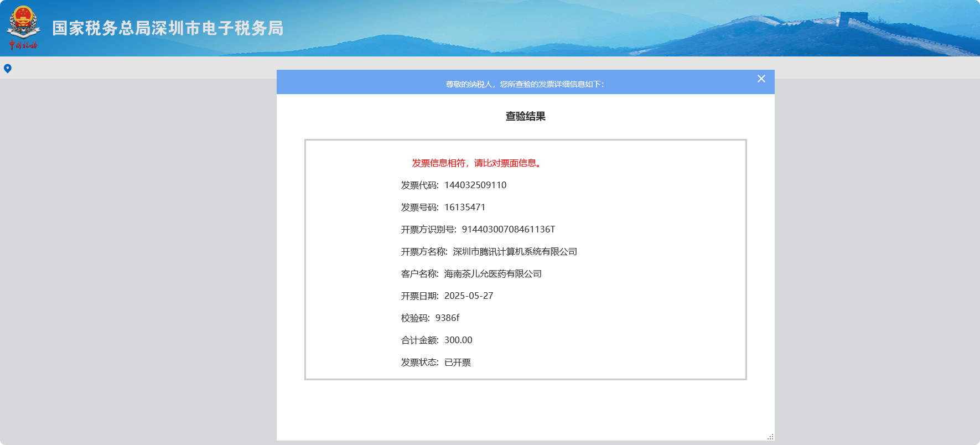Select issuer name 深圳市腾讯计算机系统有限公司
The width and height of the screenshot is (980, 445).
pos(515,251)
